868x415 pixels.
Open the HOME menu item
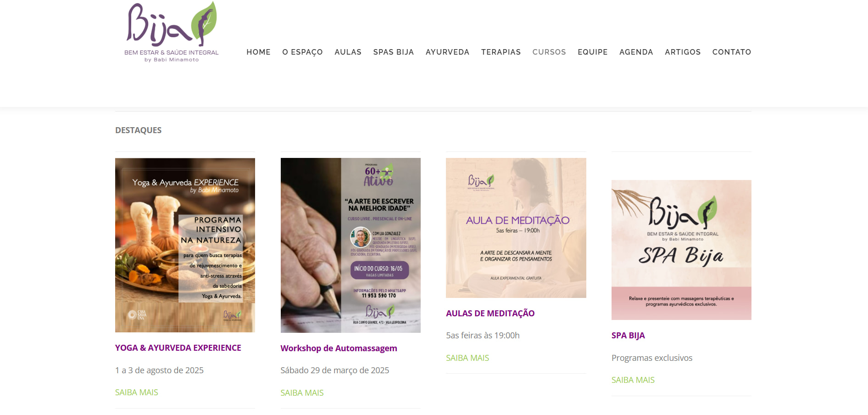pyautogui.click(x=258, y=52)
